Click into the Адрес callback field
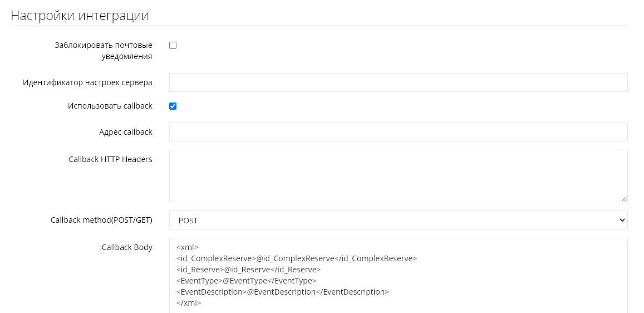Screen dimensions: 644x313 [398, 132]
